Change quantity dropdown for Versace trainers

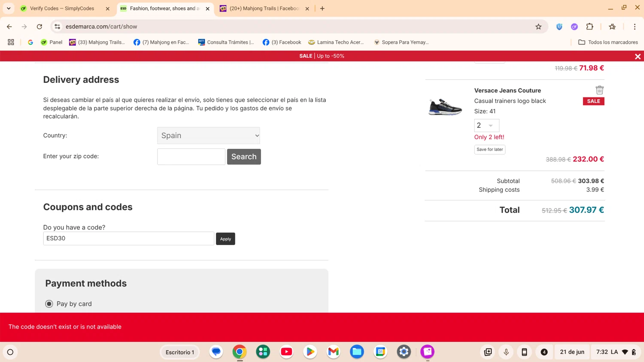[x=486, y=125]
